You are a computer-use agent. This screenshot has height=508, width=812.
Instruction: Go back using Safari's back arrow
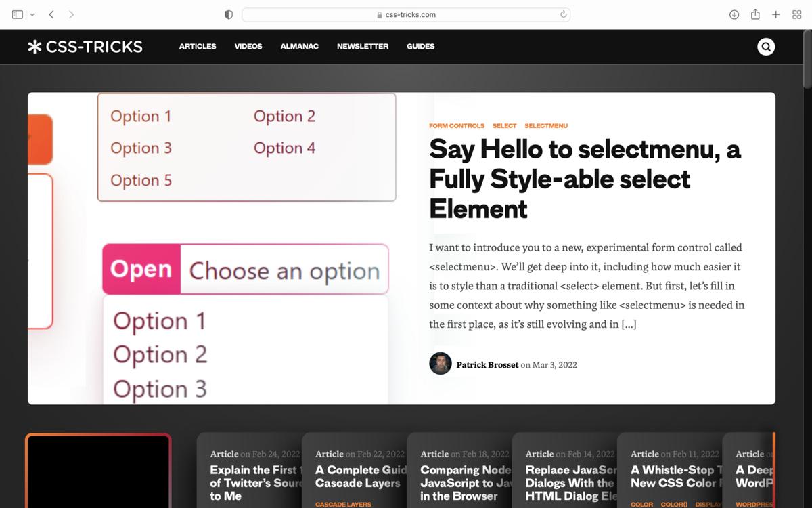point(51,14)
